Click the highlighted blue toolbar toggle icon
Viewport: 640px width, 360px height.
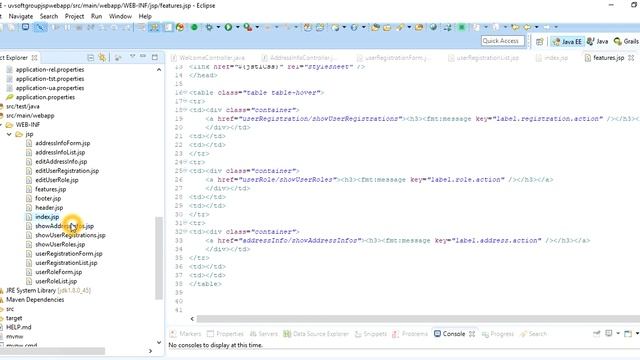click(40, 27)
